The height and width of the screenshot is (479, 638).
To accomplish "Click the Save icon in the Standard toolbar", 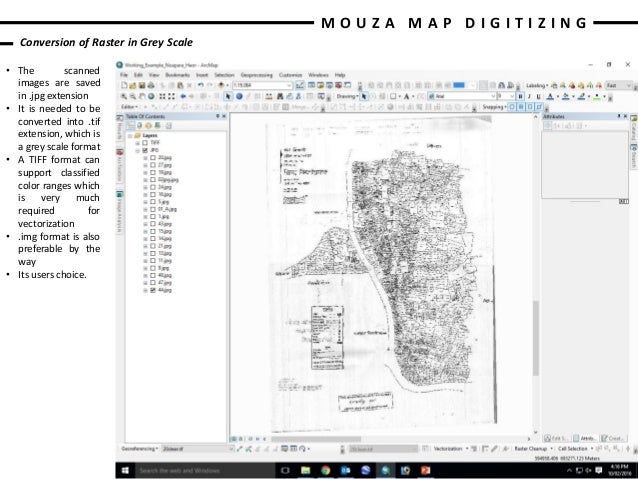I will pyautogui.click(x=143, y=86).
